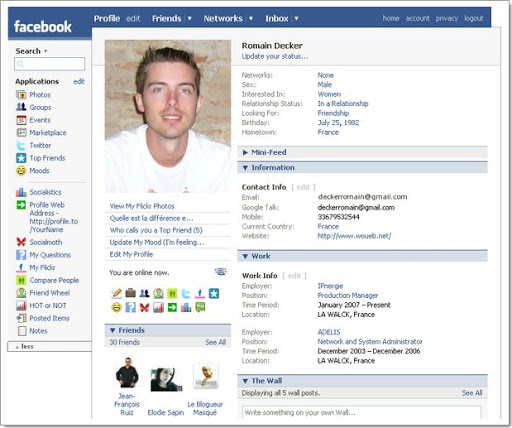This screenshot has width=512, height=428.
Task: Click 'See All' in The Wall header
Action: [x=472, y=393]
